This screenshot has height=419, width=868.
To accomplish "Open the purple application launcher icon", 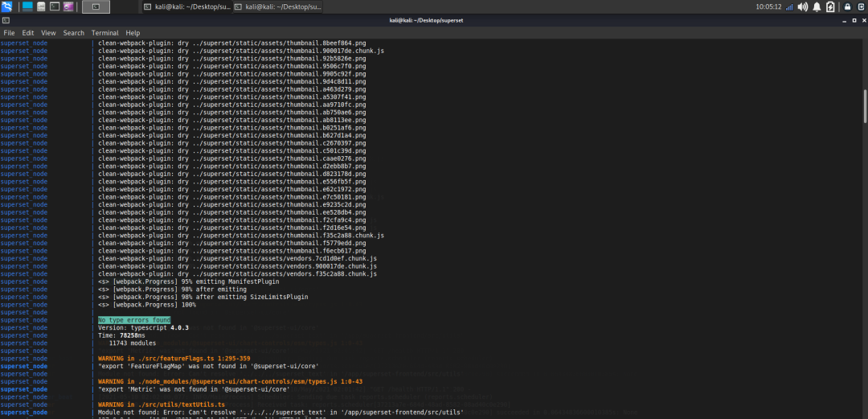I will point(68,6).
